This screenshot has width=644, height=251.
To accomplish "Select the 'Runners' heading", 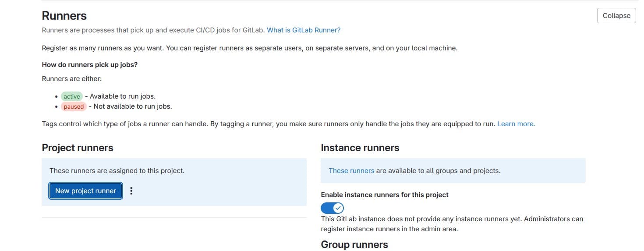I will (64, 16).
